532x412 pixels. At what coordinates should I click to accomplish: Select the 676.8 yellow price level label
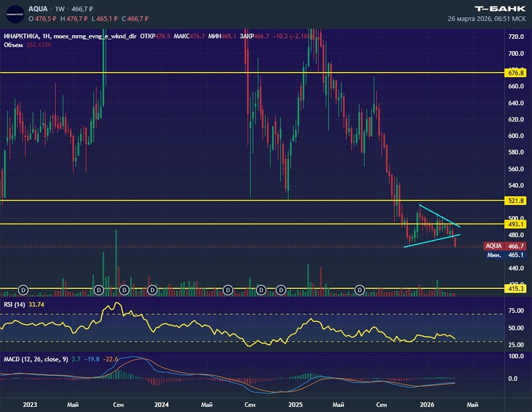point(516,72)
